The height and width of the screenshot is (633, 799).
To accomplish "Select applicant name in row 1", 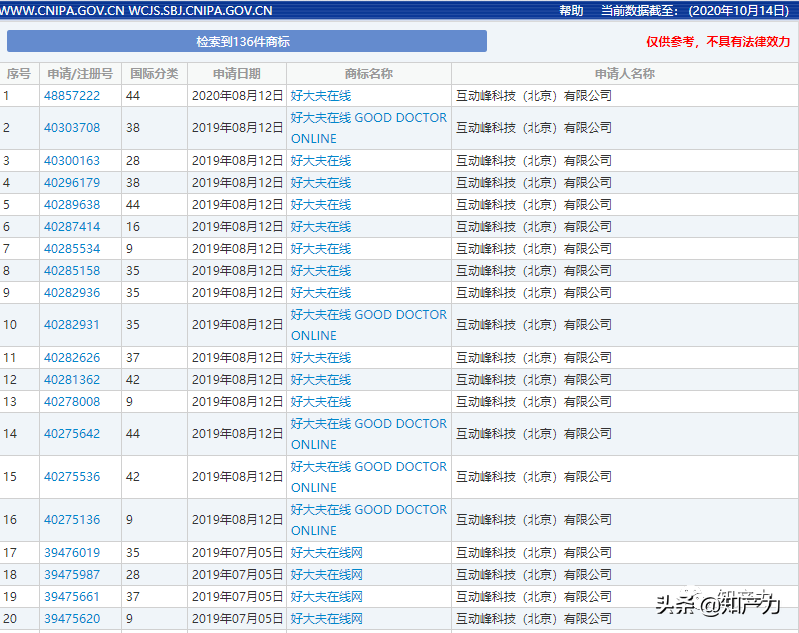I will (x=534, y=96).
